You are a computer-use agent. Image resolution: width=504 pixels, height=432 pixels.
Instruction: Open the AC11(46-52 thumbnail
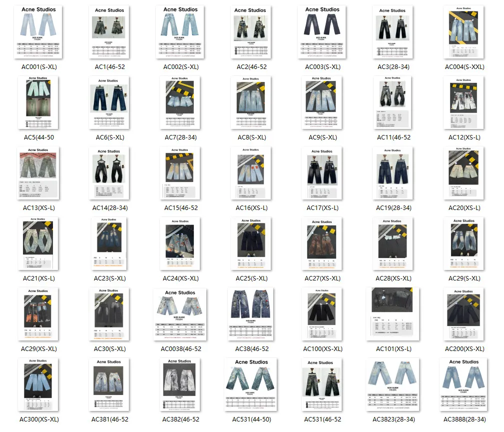click(393, 102)
